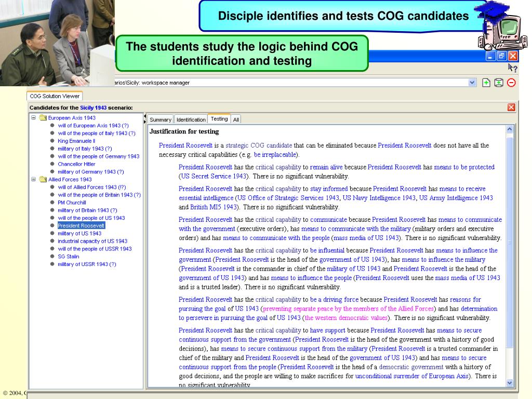Click unconditional surrender of European Axis link
This screenshot has width=532, height=399.
point(411,376)
